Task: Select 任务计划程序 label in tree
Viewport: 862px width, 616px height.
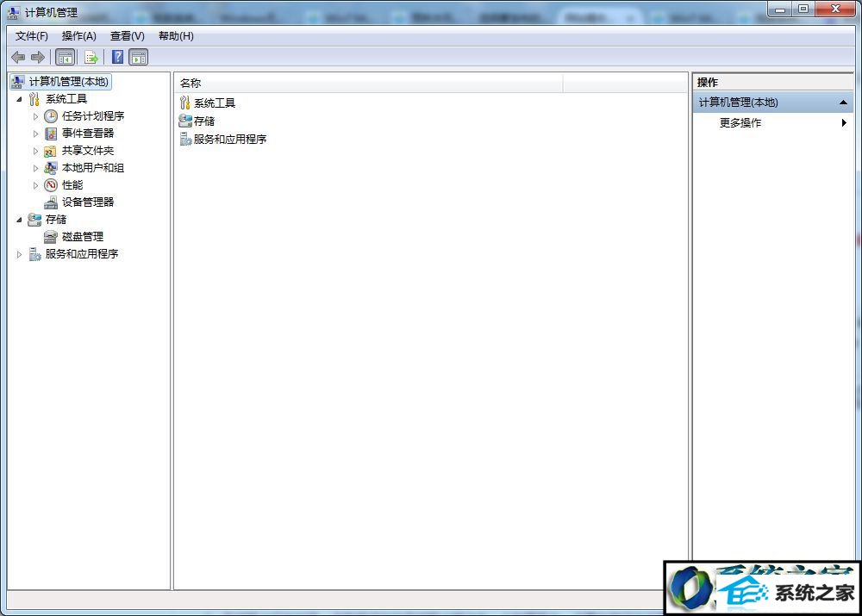Action: click(x=93, y=116)
